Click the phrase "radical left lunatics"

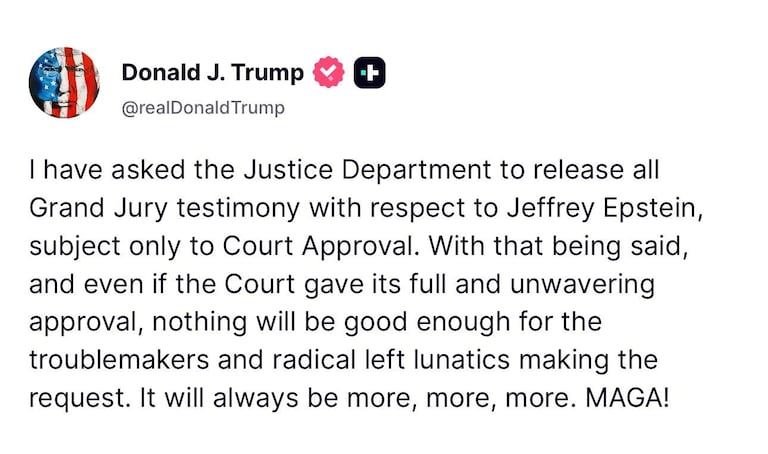(378, 361)
